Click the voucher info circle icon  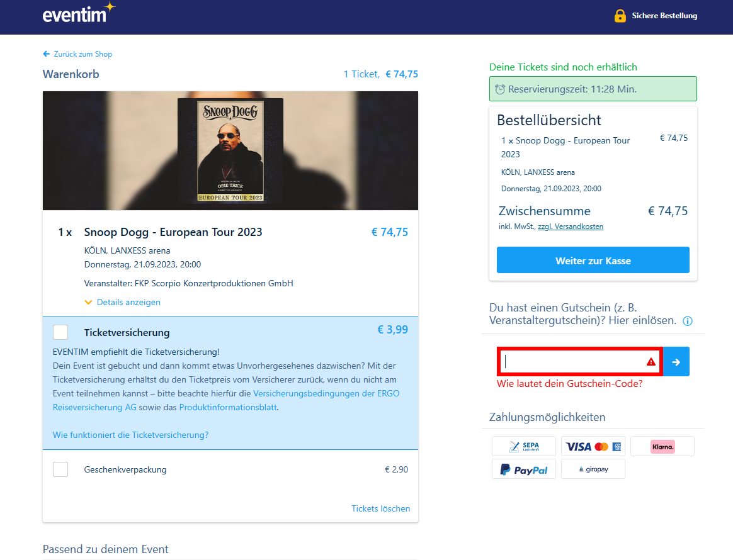click(687, 321)
